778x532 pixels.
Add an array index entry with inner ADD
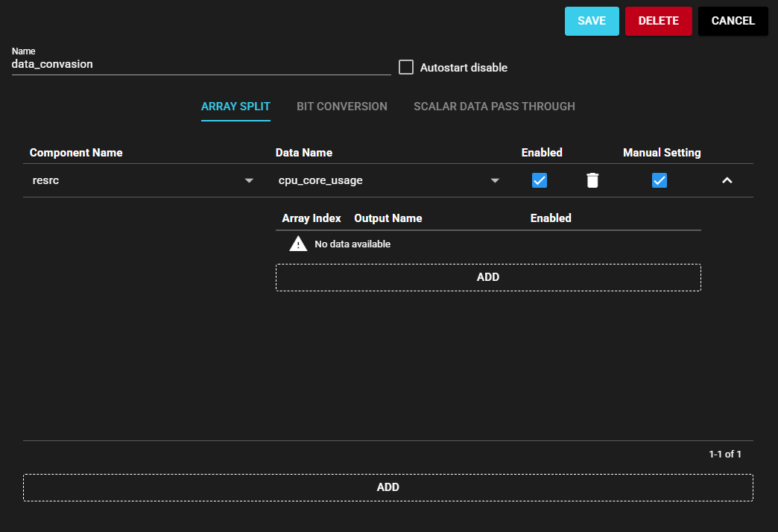(x=488, y=277)
